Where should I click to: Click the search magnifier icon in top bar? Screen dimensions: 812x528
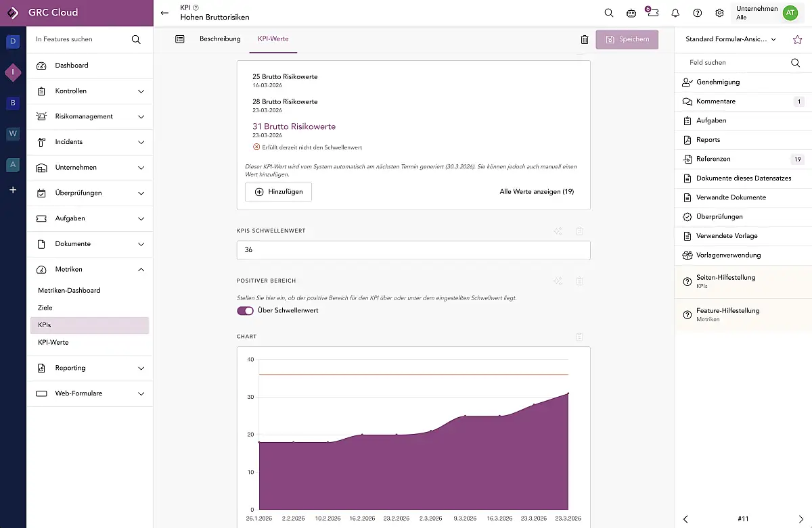click(x=609, y=13)
